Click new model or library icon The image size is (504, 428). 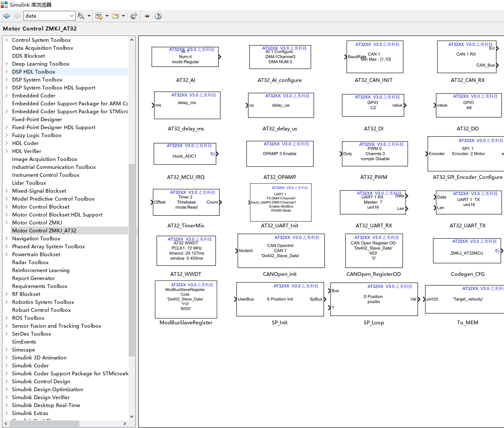pos(99,16)
